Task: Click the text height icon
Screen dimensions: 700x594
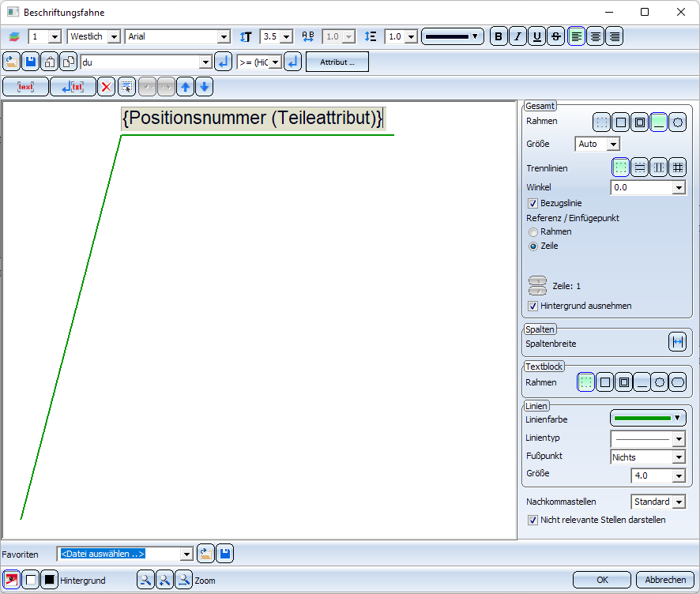Action: [x=246, y=36]
